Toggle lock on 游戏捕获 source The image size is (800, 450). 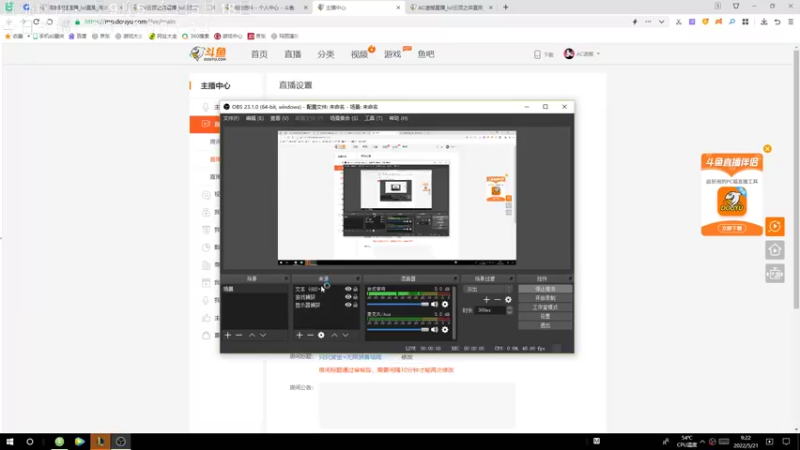pos(356,297)
